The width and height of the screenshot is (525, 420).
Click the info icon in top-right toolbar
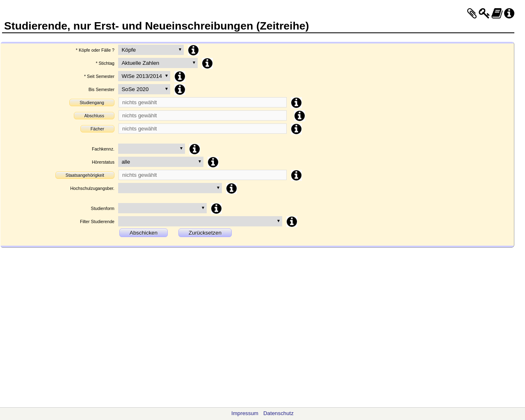tap(509, 14)
